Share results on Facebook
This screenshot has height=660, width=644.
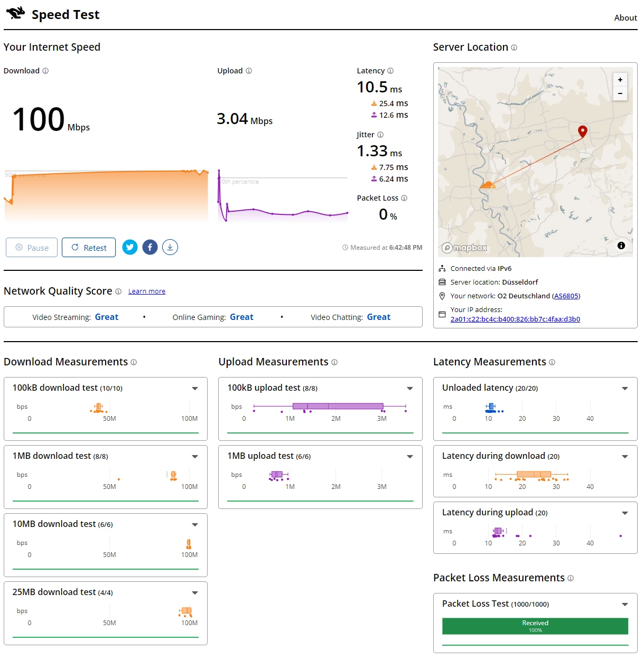click(150, 247)
